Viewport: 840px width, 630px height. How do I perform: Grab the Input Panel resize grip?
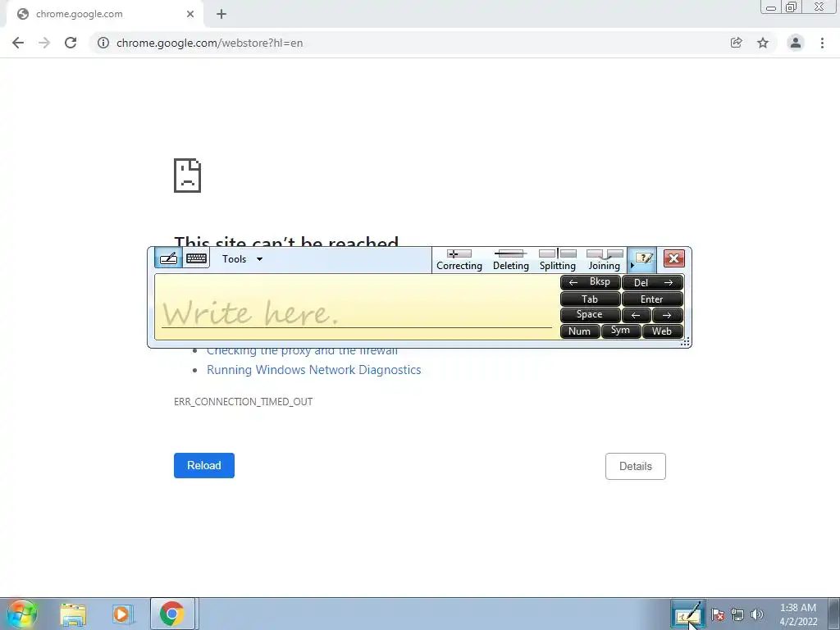point(685,342)
